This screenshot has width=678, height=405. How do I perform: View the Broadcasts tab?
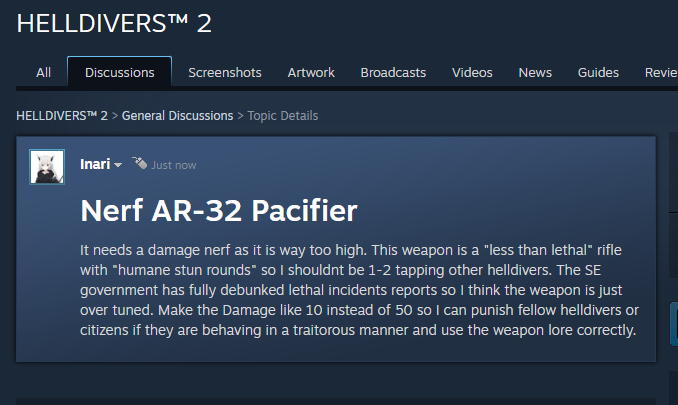tap(393, 72)
